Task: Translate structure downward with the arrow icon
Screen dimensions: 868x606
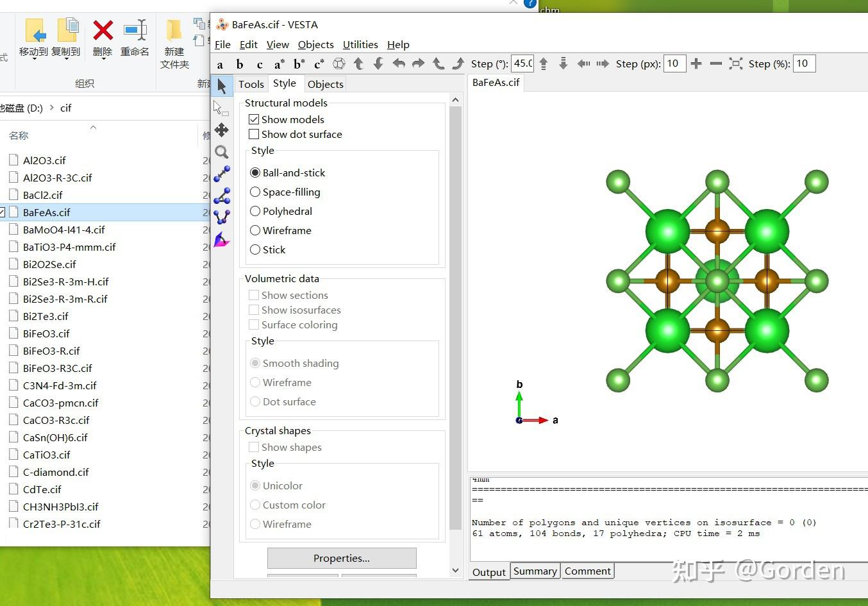Action: pyautogui.click(x=563, y=63)
